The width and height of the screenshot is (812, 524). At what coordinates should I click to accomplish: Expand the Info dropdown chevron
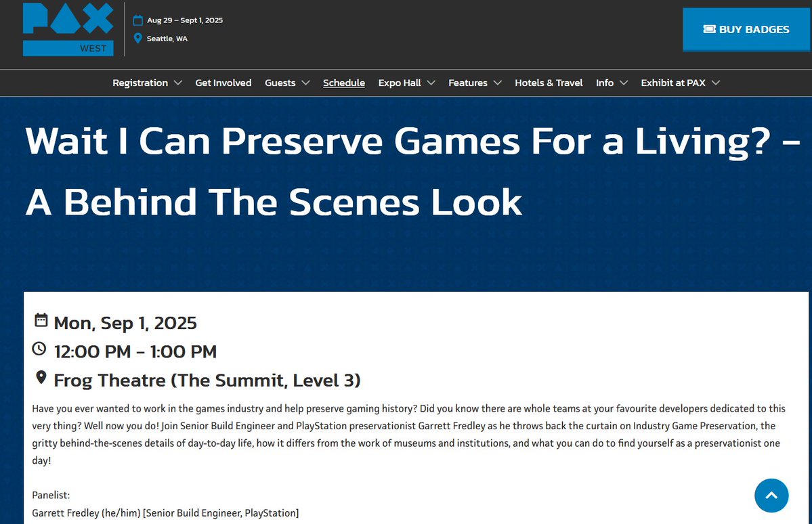[624, 83]
